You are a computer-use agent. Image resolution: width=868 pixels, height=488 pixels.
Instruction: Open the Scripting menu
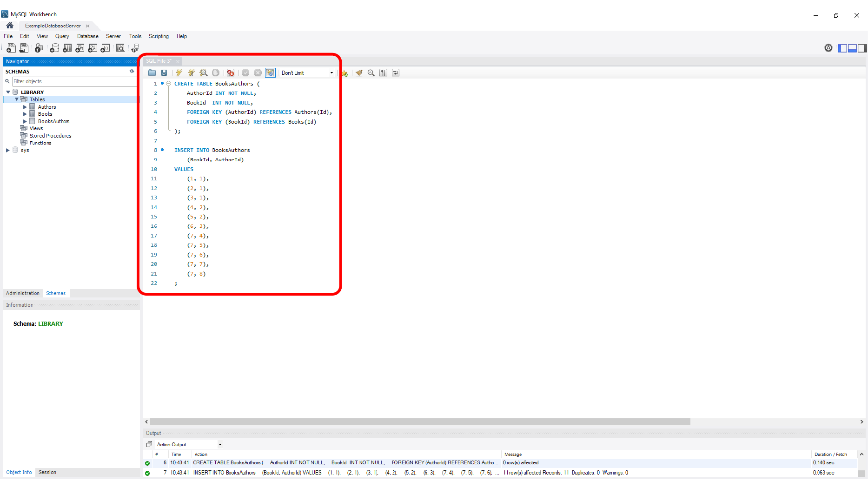pos(159,36)
